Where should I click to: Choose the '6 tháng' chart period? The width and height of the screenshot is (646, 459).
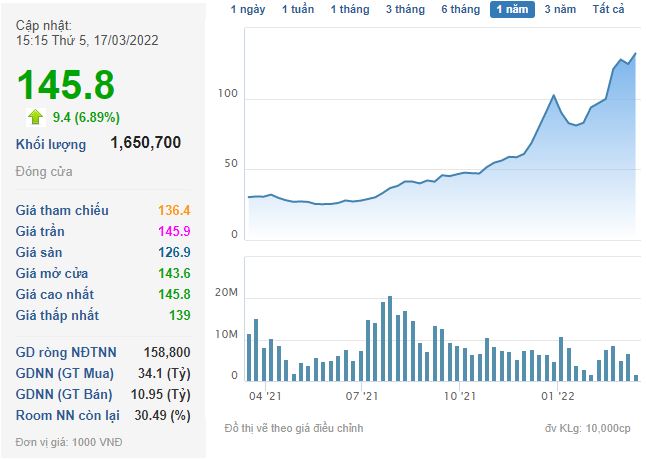point(459,10)
